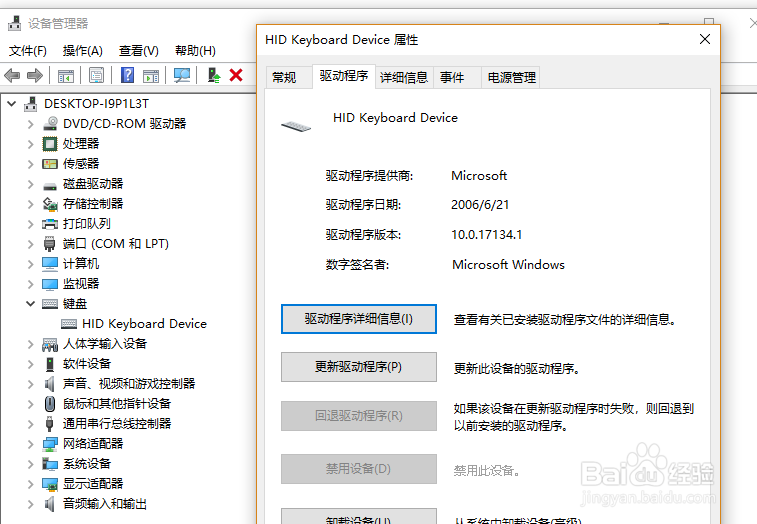Screen dimensions: 757x524
Task: Click the keyboard device icon in the dialog
Action: 296,127
